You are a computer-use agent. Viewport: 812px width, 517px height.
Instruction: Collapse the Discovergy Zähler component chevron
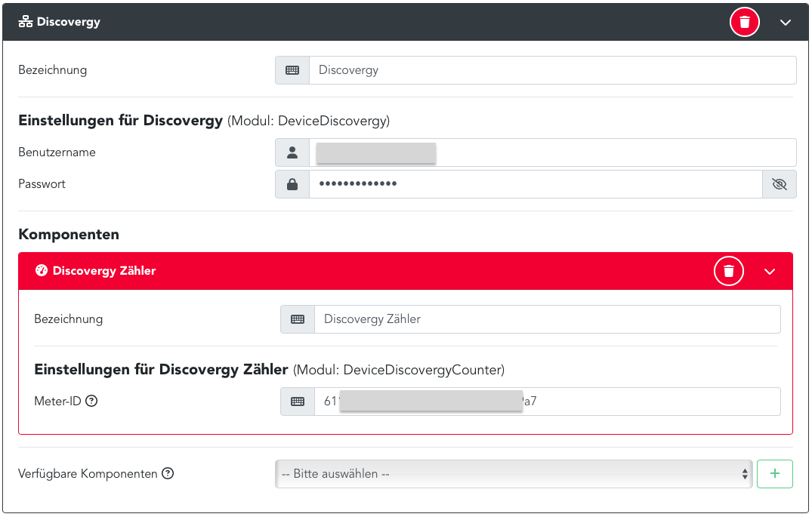(x=770, y=272)
